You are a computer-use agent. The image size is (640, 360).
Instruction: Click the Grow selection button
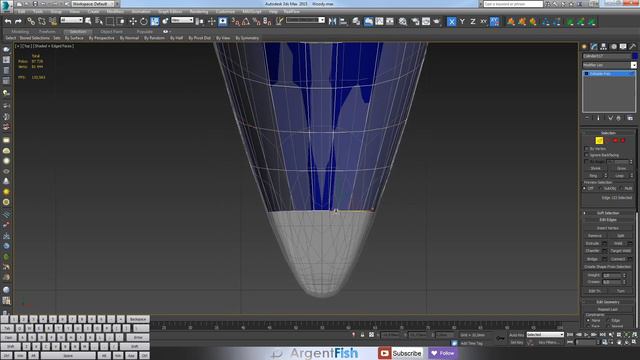pos(621,168)
